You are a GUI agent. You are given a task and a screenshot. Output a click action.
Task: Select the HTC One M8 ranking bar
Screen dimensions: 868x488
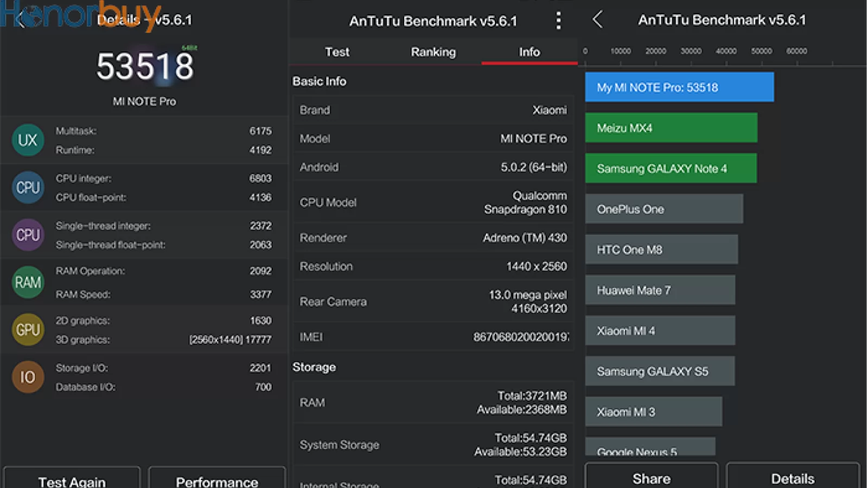pyautogui.click(x=661, y=249)
